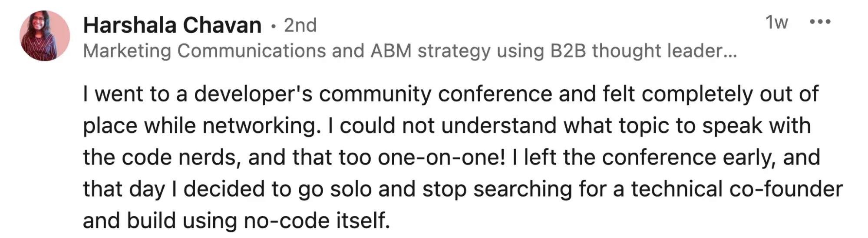This screenshot has height=238, width=868.
Task: Open Harshala Chavan's profile name link
Action: [172, 25]
